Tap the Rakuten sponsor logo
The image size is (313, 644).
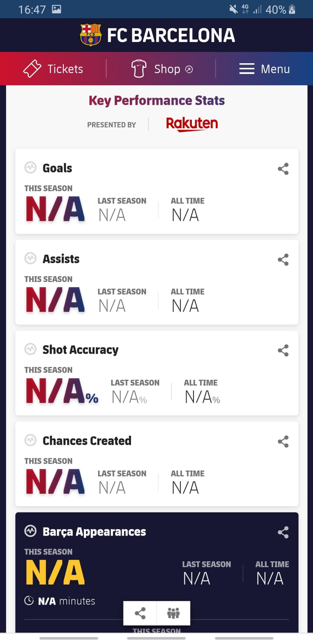pyautogui.click(x=192, y=124)
